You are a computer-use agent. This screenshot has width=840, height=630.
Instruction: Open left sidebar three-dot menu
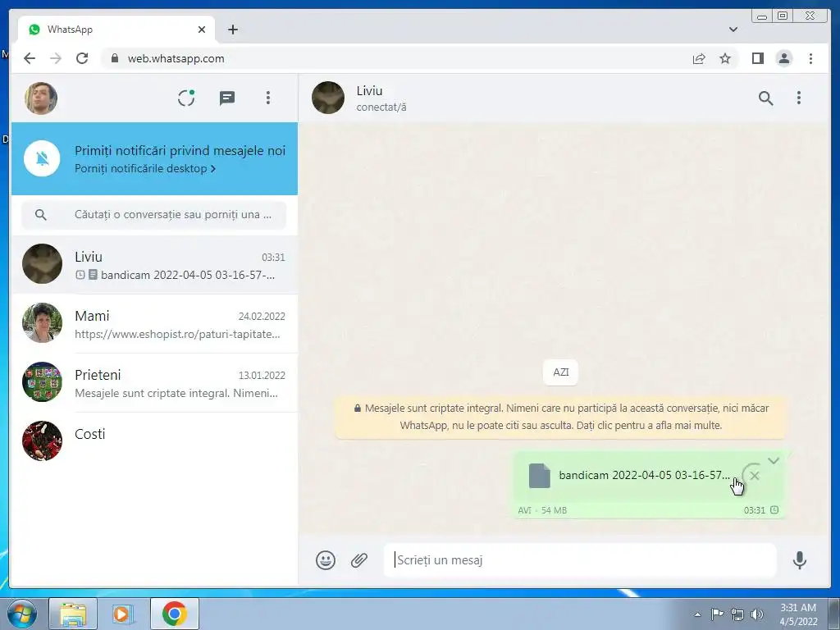[268, 98]
